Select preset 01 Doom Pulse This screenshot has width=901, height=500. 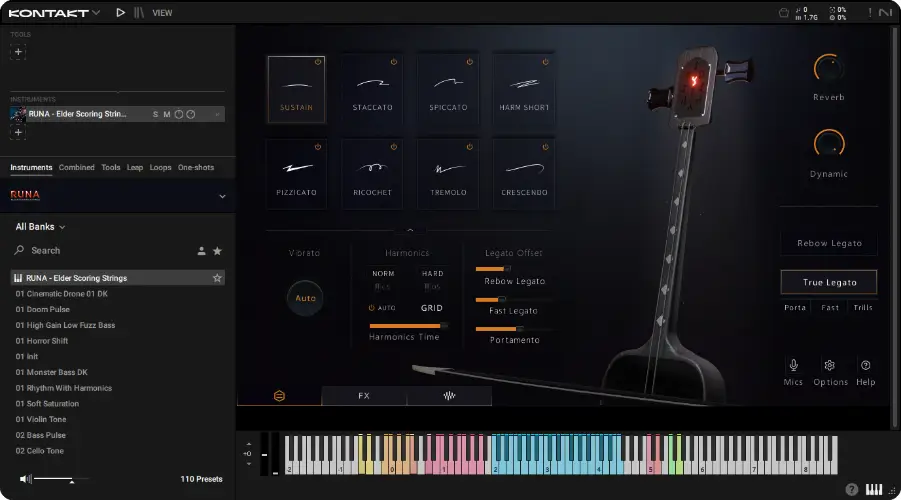pyautogui.click(x=43, y=310)
